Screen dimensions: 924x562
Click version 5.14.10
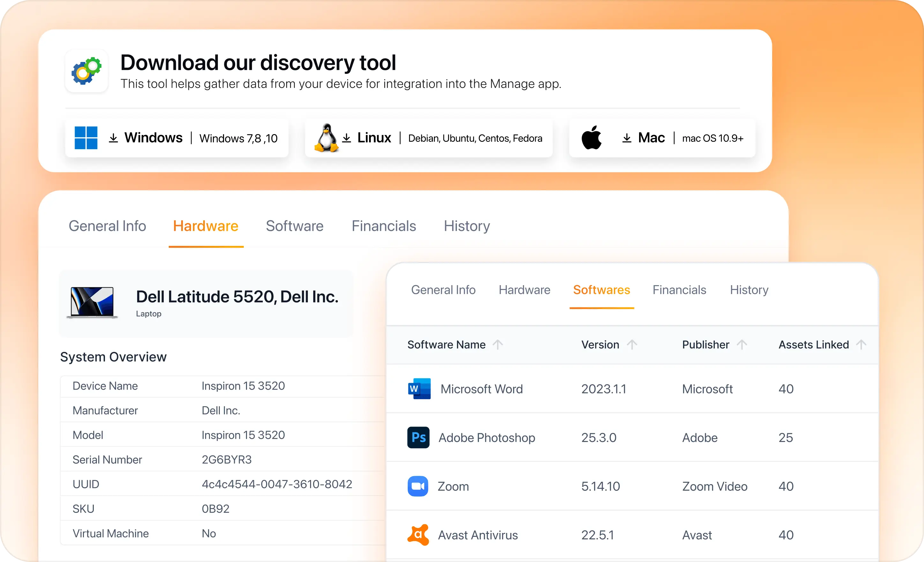(601, 486)
